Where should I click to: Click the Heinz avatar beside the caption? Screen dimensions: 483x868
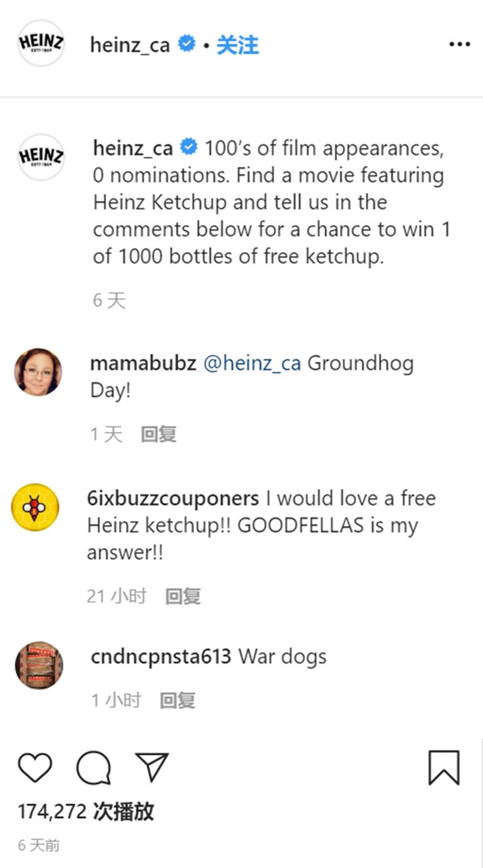41,157
